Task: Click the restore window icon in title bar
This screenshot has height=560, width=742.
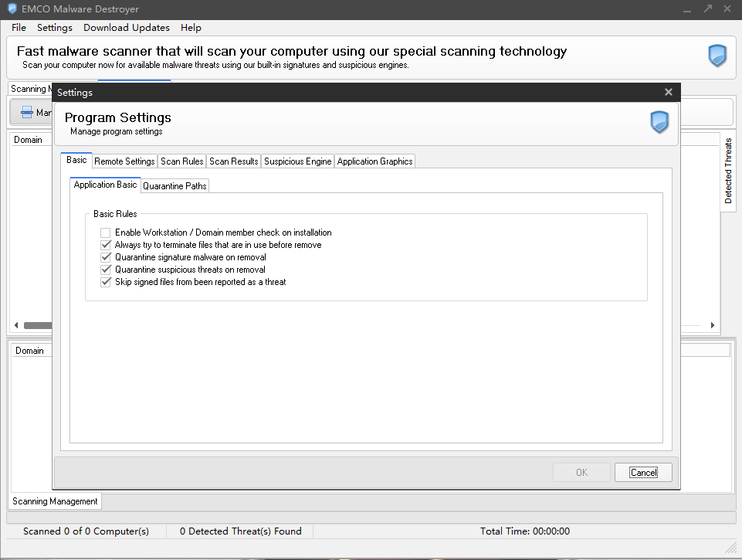Action: pyautogui.click(x=707, y=8)
